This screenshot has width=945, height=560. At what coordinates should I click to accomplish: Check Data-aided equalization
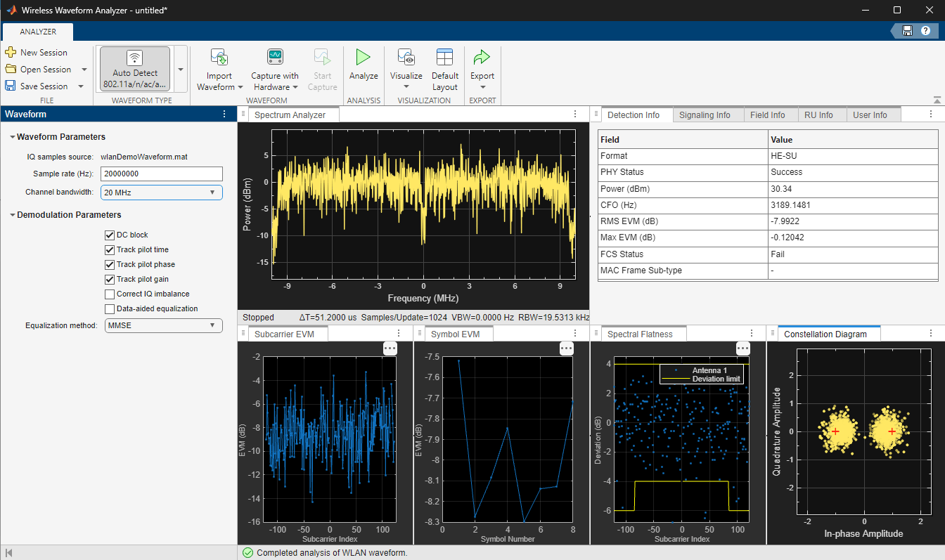[x=110, y=308]
